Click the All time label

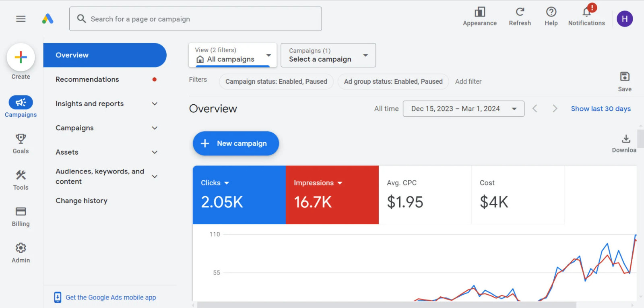[386, 109]
